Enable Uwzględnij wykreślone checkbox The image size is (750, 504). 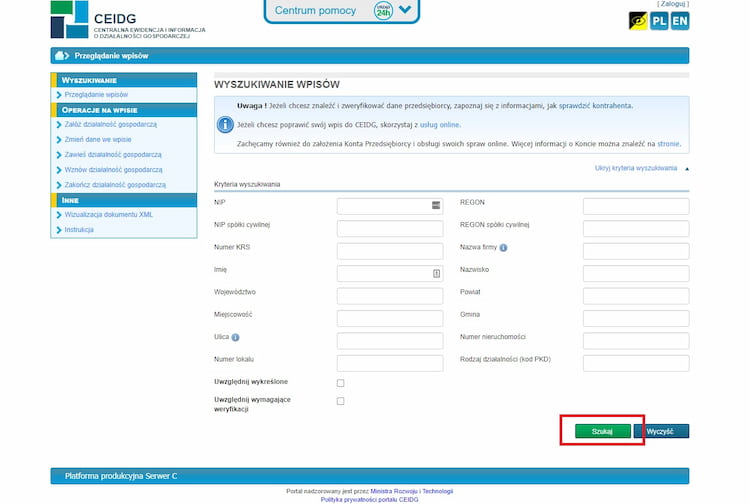[x=340, y=383]
